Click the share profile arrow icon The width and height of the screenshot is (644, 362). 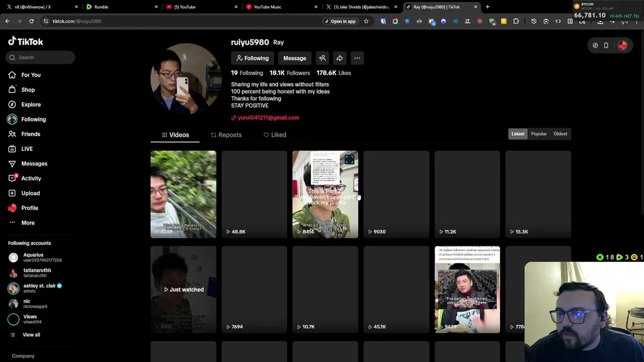point(340,58)
